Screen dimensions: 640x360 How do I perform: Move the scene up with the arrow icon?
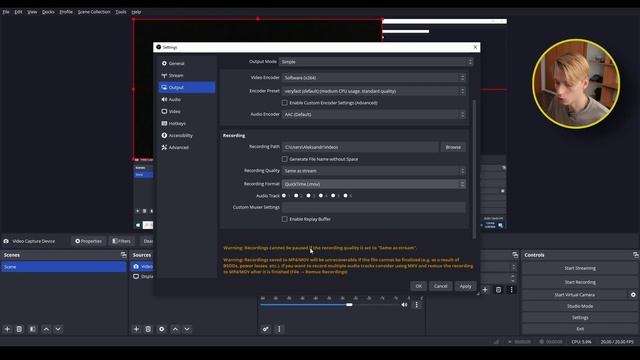[46, 329]
